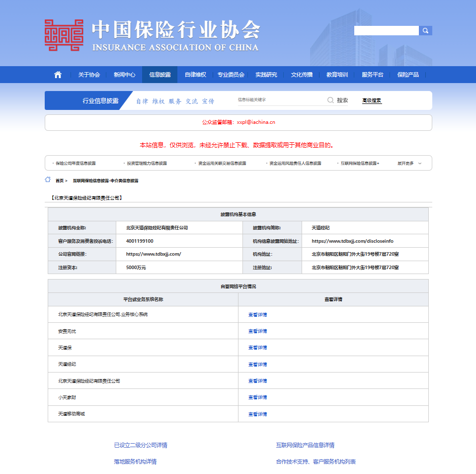Screen dimensions: 476x474
Task: Open 资金运用风险责任人信息披露 category
Action: (x=295, y=164)
